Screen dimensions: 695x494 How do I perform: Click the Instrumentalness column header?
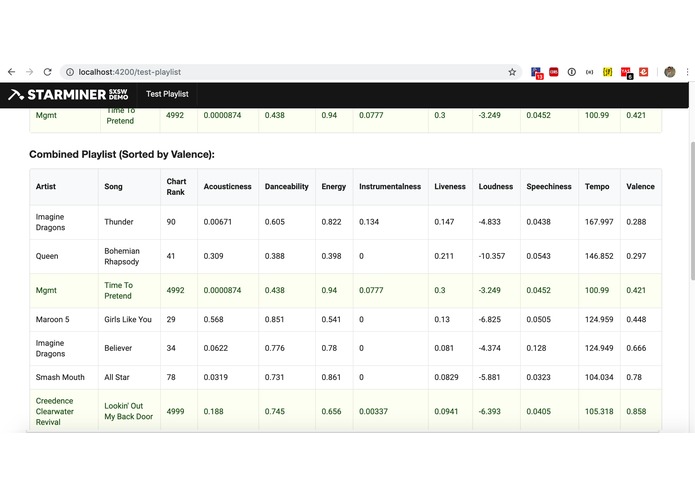[390, 187]
